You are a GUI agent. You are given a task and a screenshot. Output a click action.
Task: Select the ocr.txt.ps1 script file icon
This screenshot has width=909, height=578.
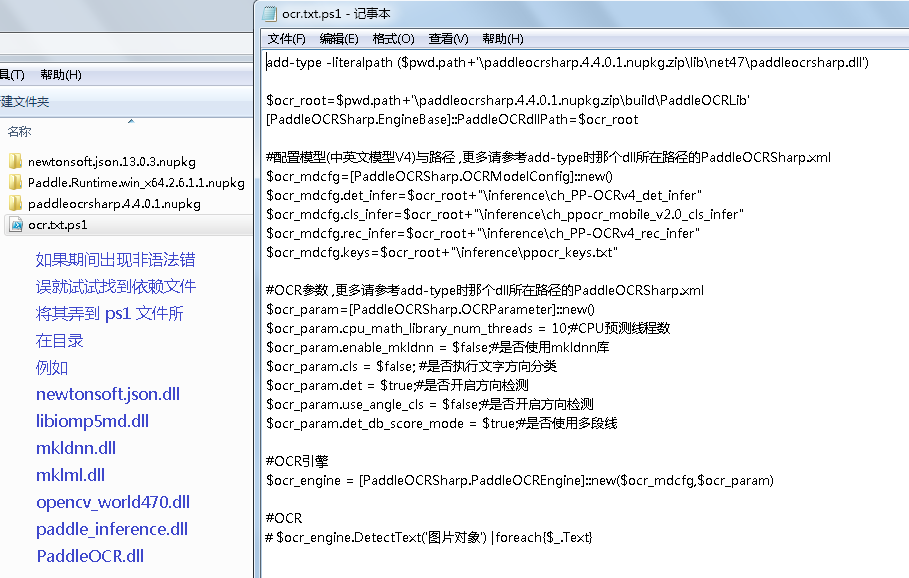pos(16,225)
